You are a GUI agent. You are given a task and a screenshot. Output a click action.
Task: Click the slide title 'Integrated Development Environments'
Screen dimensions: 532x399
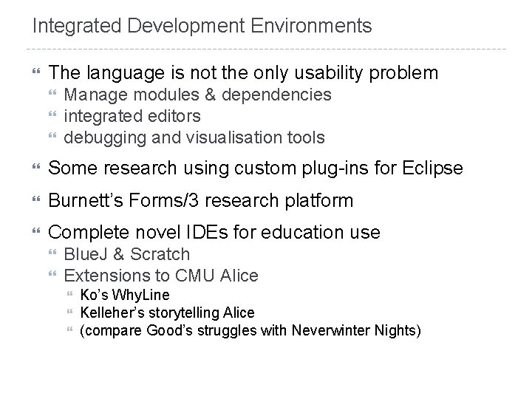[202, 26]
